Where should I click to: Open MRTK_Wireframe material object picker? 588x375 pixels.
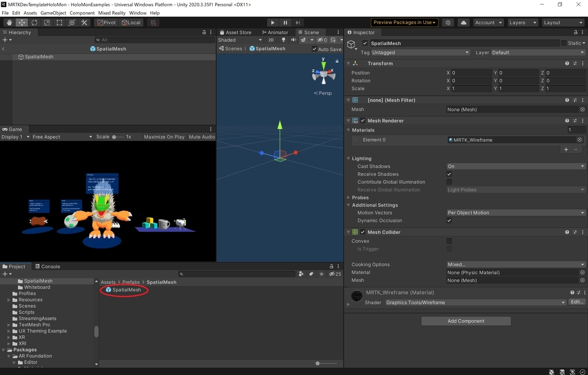(x=580, y=140)
